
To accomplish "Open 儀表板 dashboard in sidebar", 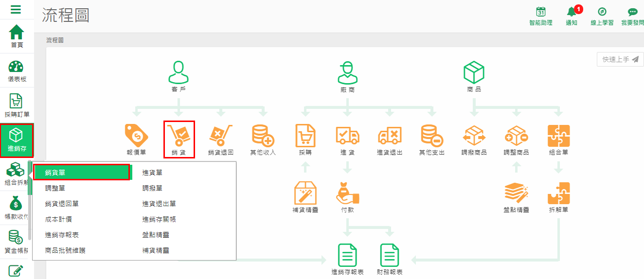I will click(x=17, y=70).
